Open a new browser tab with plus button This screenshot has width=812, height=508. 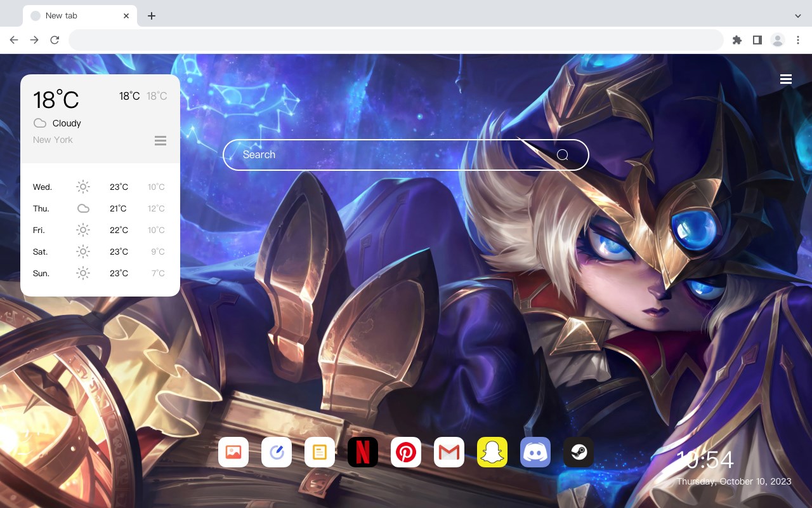pyautogui.click(x=151, y=16)
